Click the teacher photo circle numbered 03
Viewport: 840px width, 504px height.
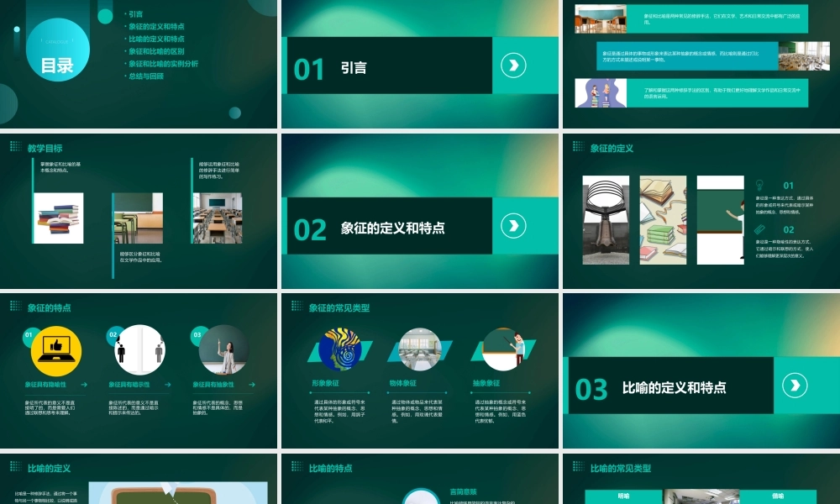(x=224, y=349)
